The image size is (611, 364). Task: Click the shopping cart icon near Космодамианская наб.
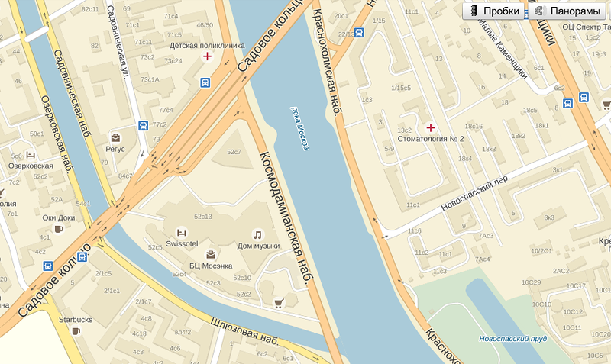[279, 303]
